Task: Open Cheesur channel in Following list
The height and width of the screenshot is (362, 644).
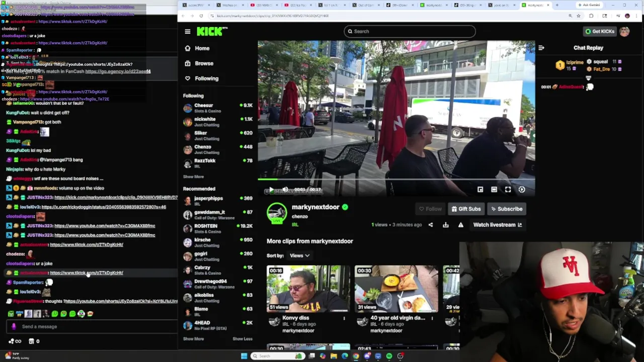Action: pyautogui.click(x=218, y=108)
